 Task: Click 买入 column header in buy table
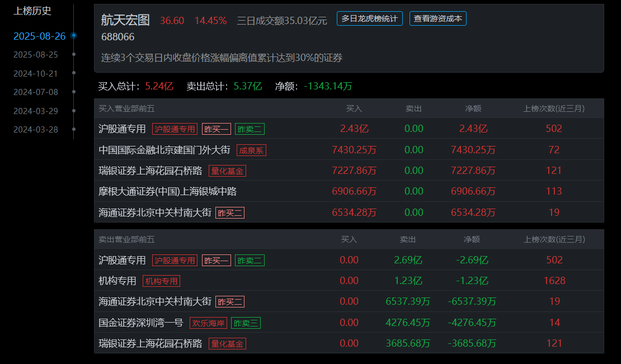point(354,108)
